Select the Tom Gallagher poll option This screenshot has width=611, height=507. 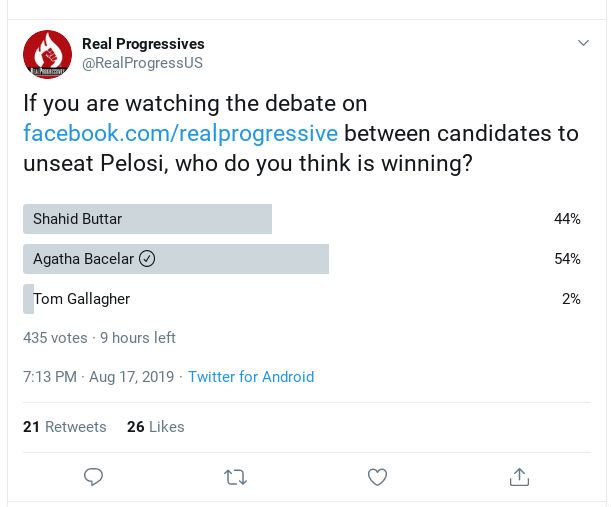coord(302,299)
